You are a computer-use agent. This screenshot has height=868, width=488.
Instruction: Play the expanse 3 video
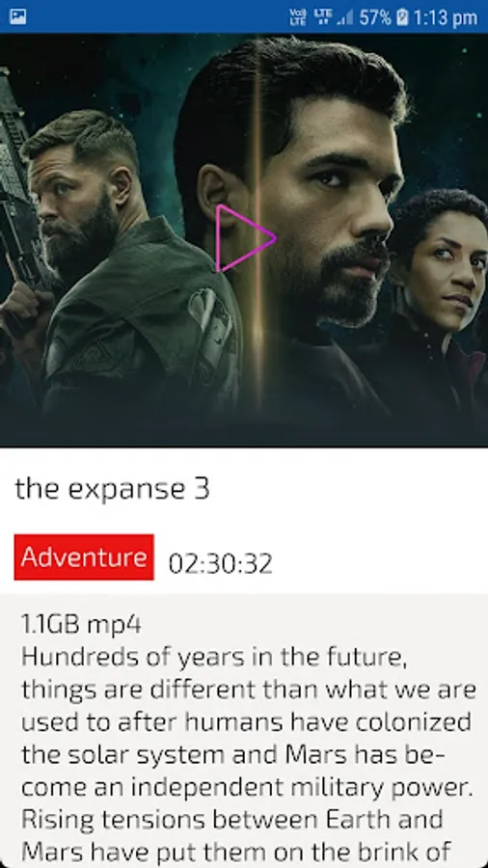tap(245, 238)
